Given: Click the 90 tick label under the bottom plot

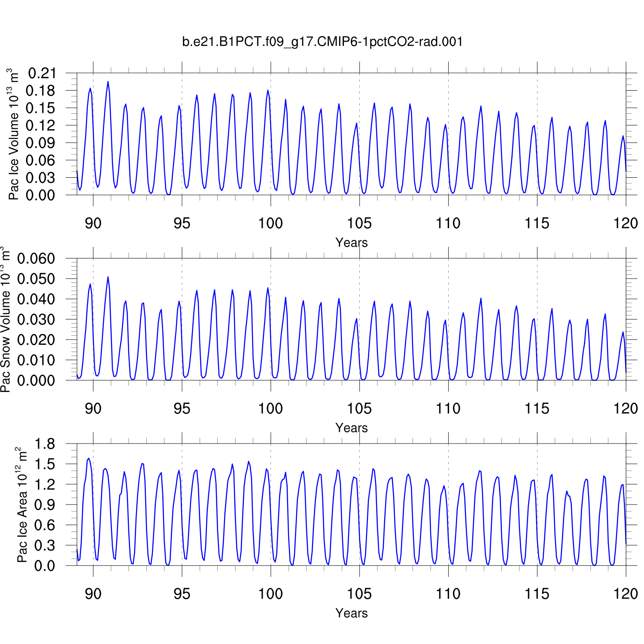Looking at the screenshot, I should click(93, 594).
